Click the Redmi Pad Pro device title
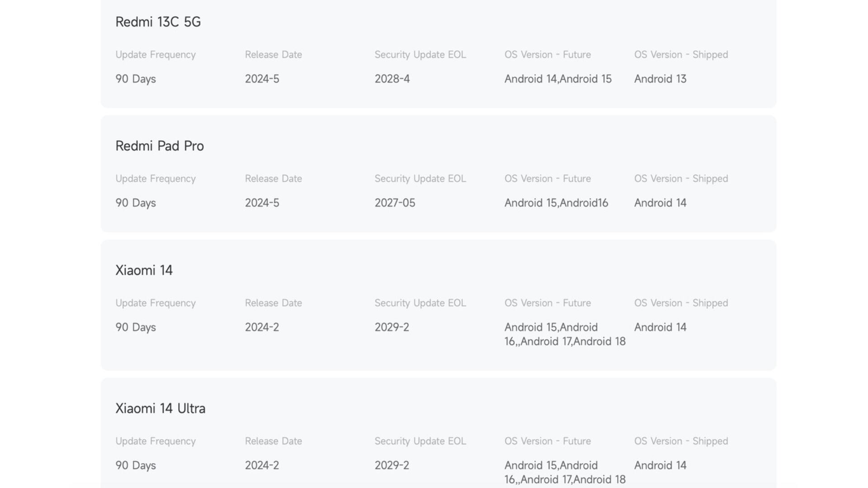Image resolution: width=868 pixels, height=488 pixels. (160, 146)
